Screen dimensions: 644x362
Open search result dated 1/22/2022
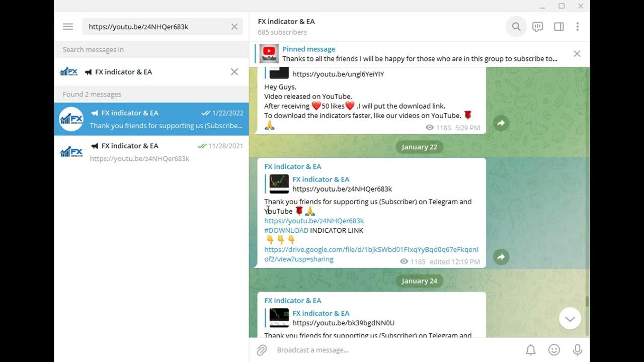[151, 119]
